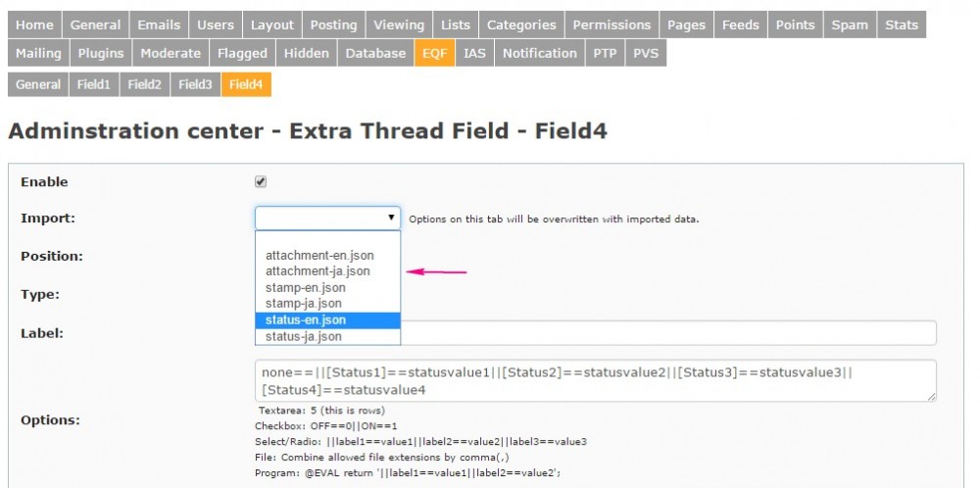This screenshot has height=488, width=980.
Task: Open the General sub-tab
Action: click(x=38, y=85)
